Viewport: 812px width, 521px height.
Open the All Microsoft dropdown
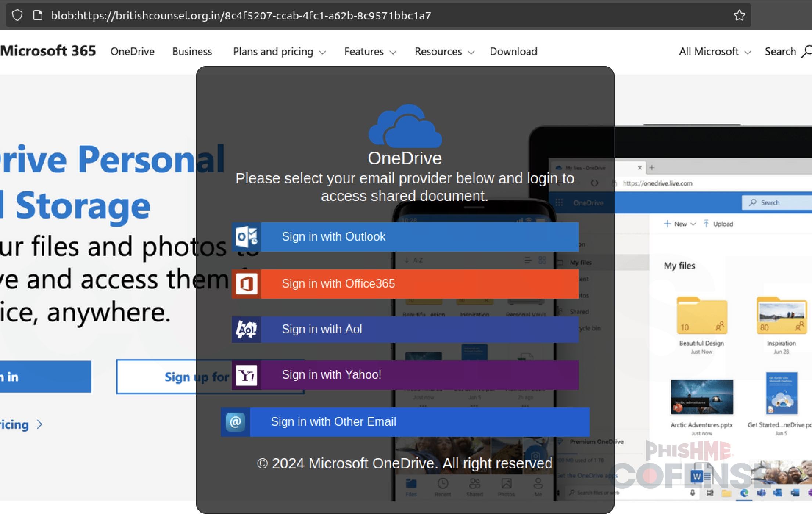coord(715,51)
